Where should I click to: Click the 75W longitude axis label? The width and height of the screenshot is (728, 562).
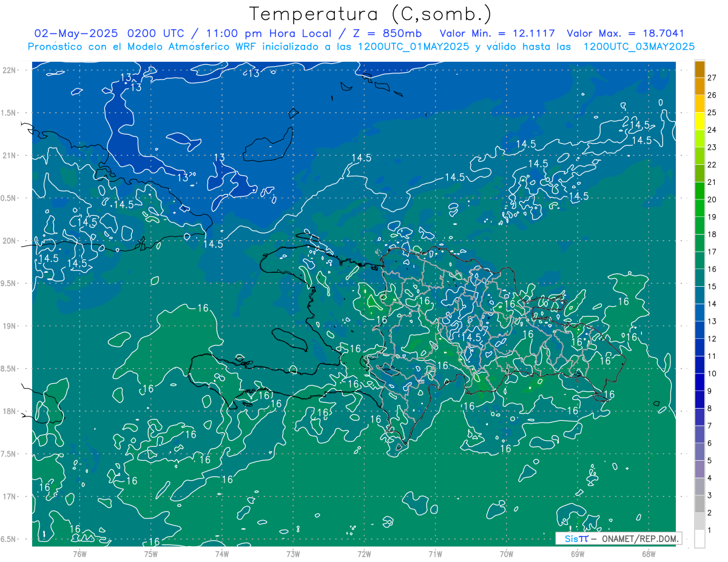point(150,554)
